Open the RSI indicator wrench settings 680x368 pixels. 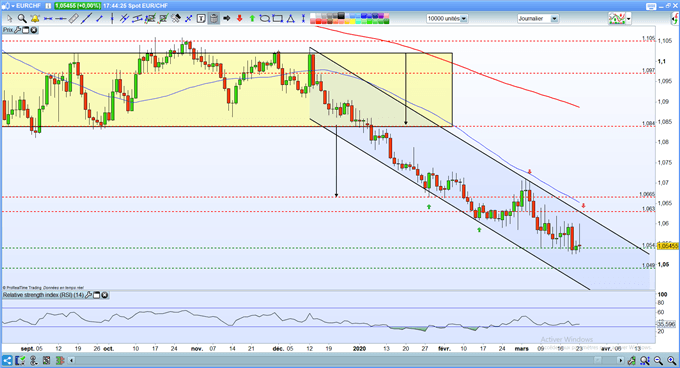coord(88,295)
